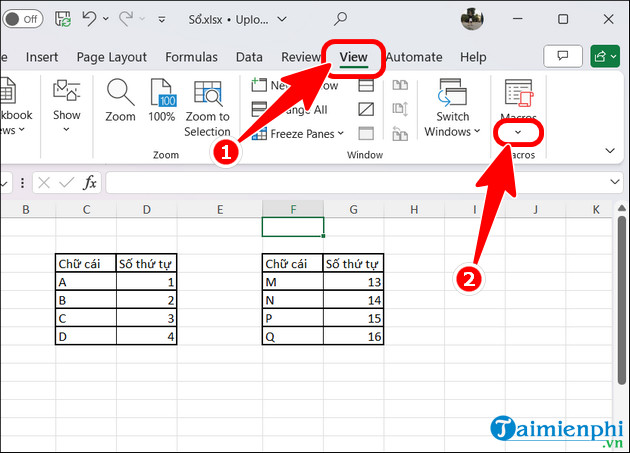Open the Formulas tab

click(x=191, y=57)
